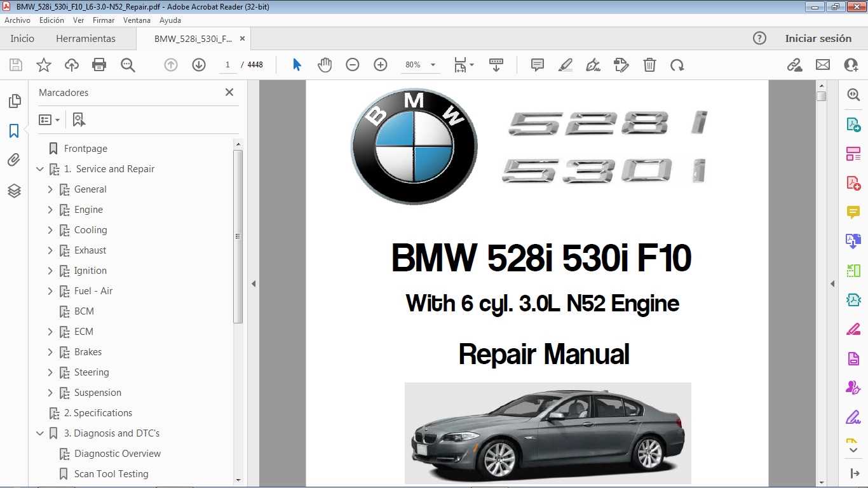Go to next page arrow

click(x=199, y=65)
